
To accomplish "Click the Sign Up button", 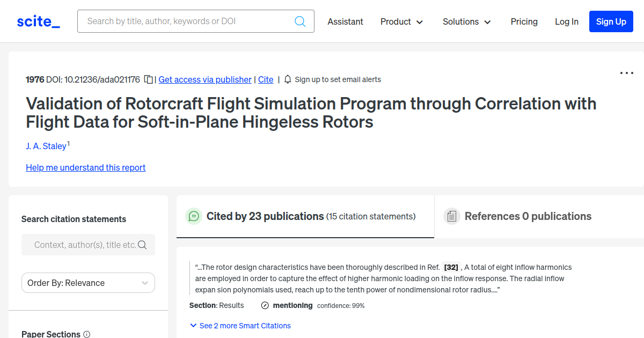I will (x=611, y=21).
